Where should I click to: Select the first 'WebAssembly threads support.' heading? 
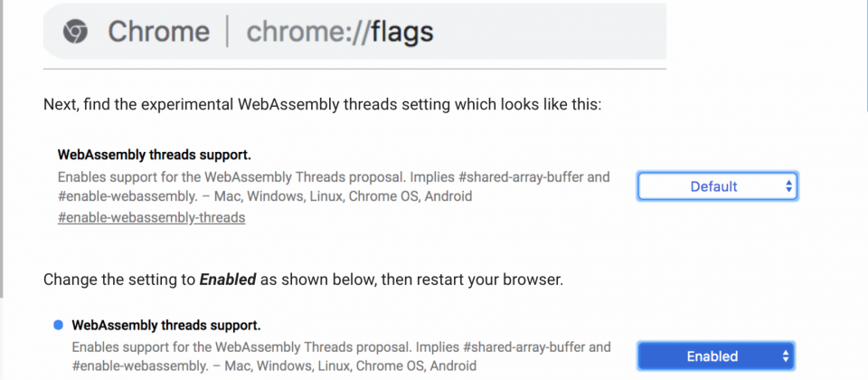click(x=155, y=155)
